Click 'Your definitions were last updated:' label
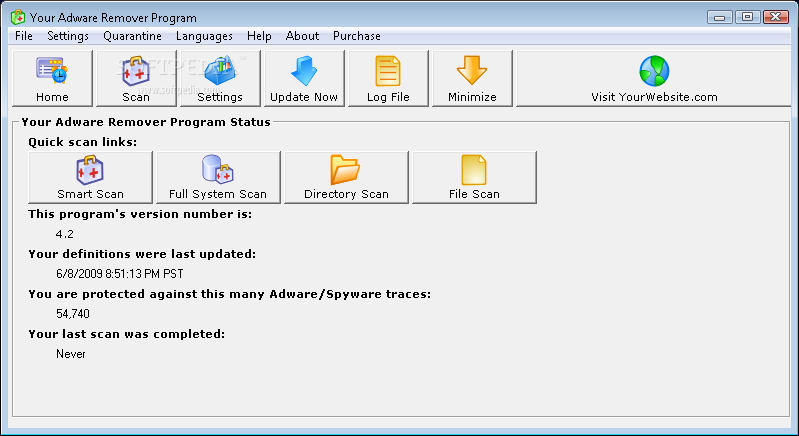This screenshot has height=436, width=799. click(x=142, y=254)
